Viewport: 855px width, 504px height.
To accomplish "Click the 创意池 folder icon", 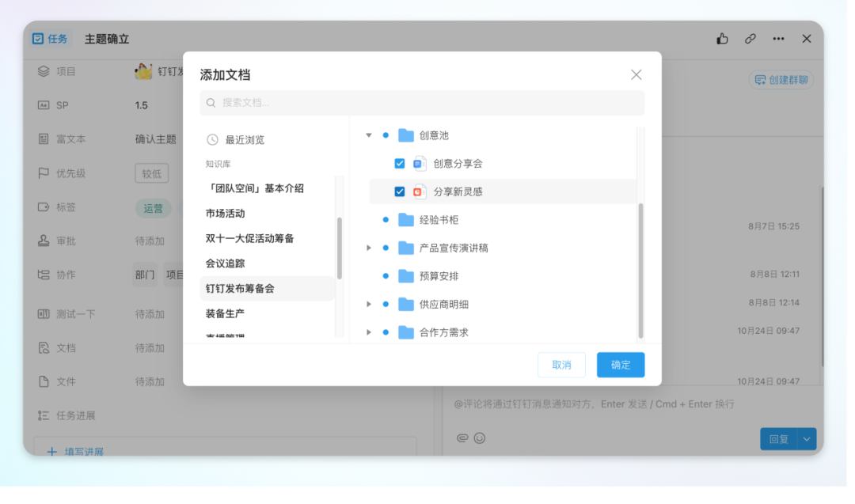I will coord(405,135).
